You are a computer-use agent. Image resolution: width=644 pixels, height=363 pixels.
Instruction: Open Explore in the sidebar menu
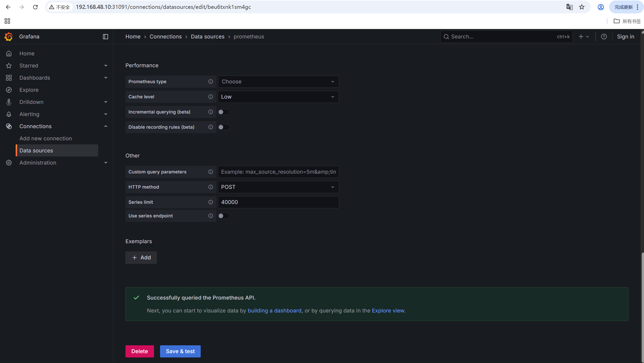(29, 90)
